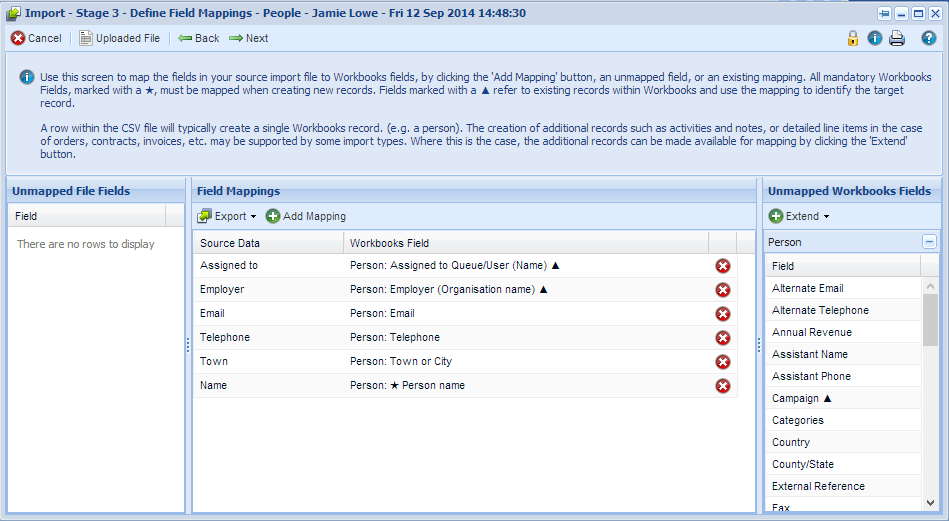Open the Person: Email mapping
Image resolution: width=949 pixels, height=521 pixels.
click(x=526, y=313)
